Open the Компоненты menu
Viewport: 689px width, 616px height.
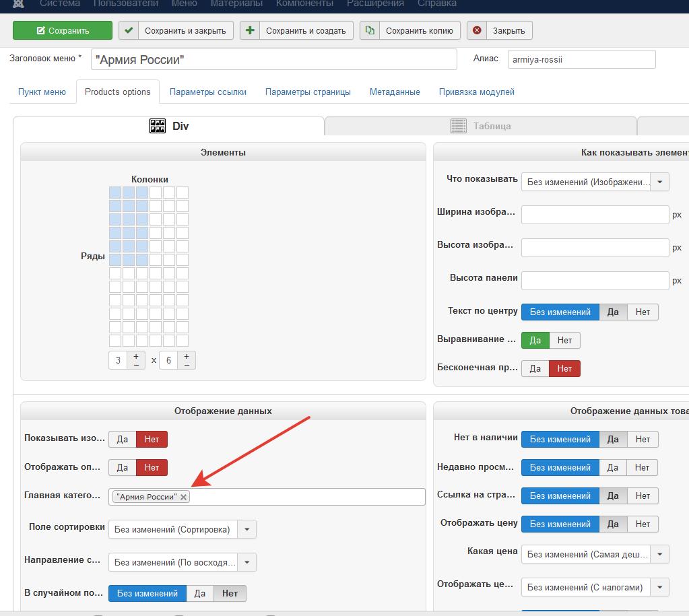coord(304,3)
